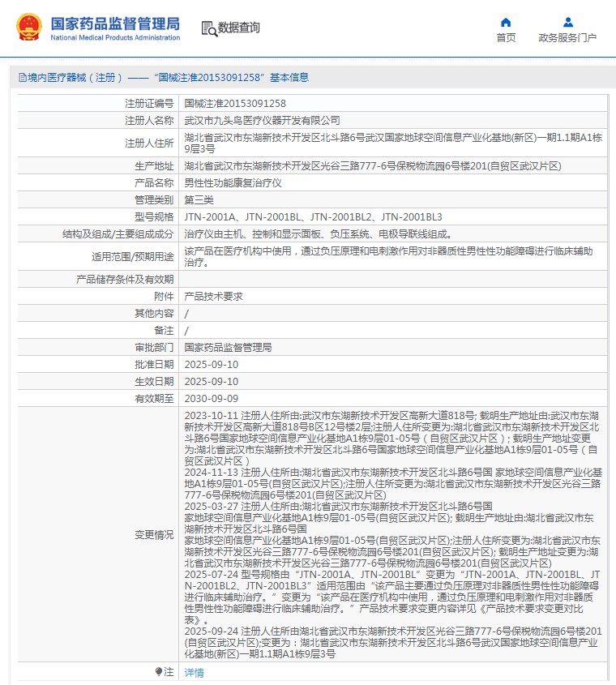Click the 生产地址 address value
616x685 pixels.
[373, 166]
